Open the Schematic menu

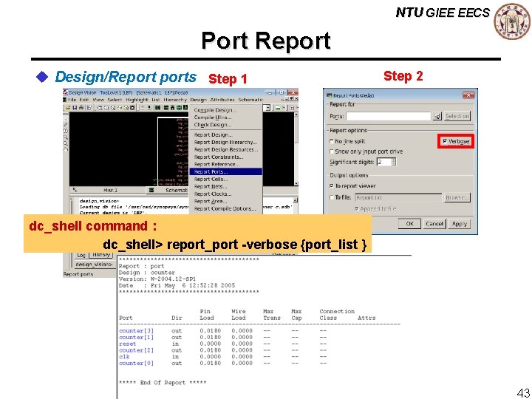(250, 100)
